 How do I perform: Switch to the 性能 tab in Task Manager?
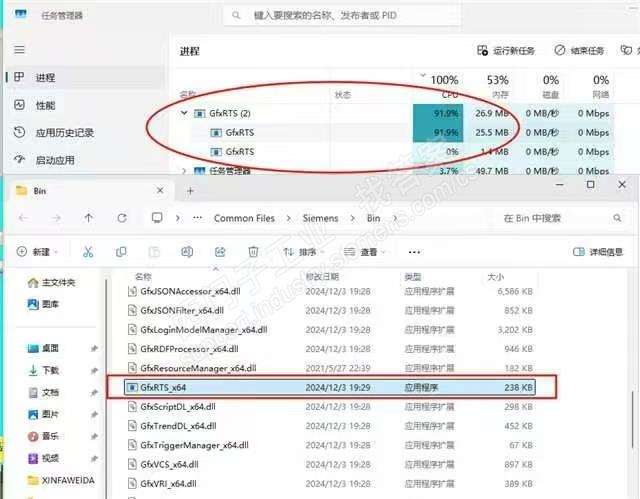[x=46, y=105]
